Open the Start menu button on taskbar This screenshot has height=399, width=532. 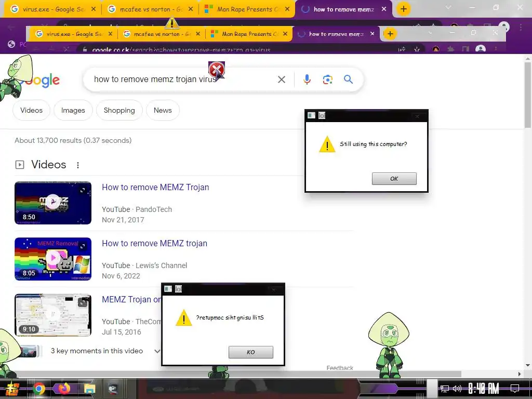tap(12, 389)
